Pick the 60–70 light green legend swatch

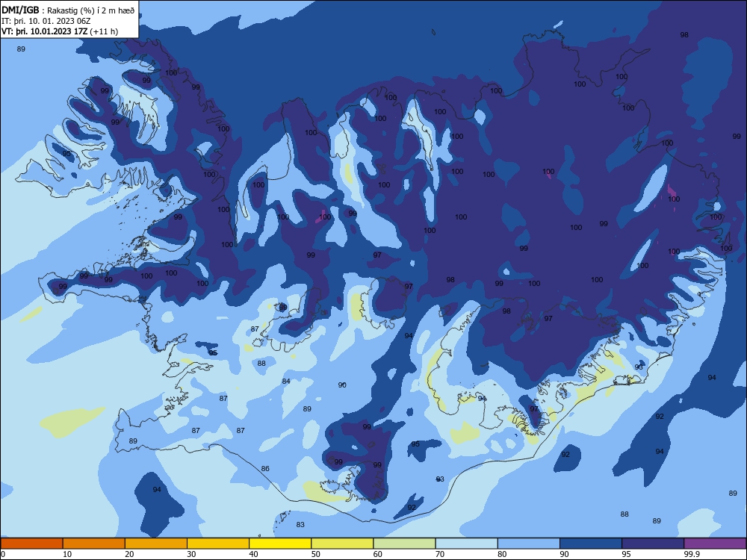click(x=404, y=544)
